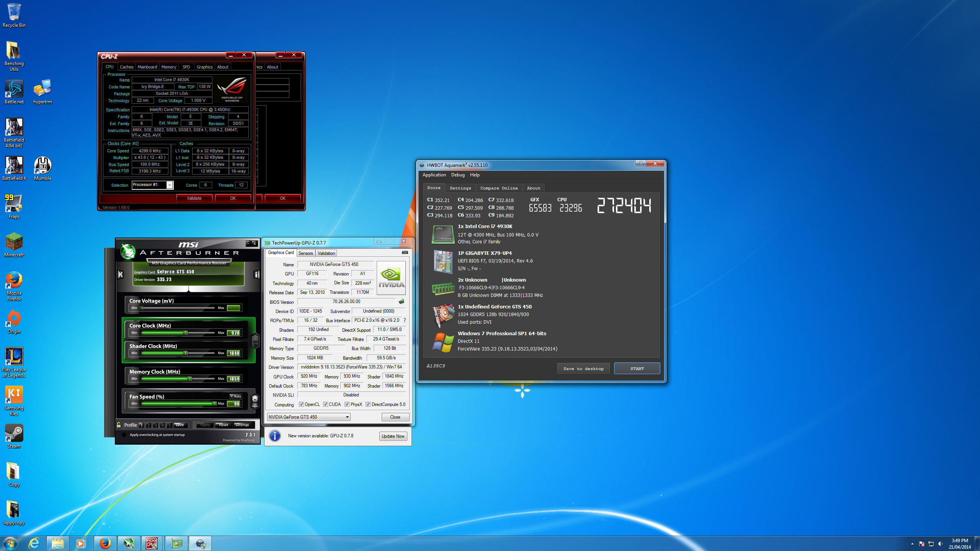Toggle the CUDA checkbox in GPU-Z
The height and width of the screenshot is (551, 980).
[325, 404]
